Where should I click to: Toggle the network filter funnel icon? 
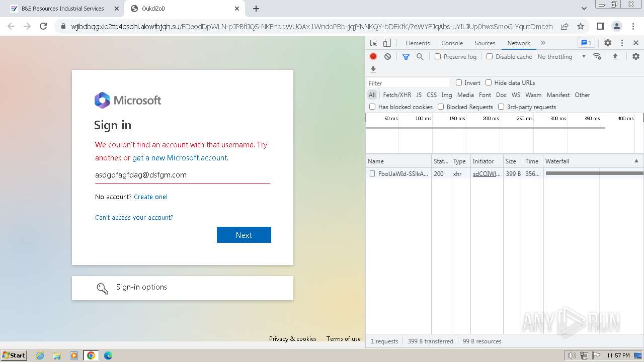pyautogui.click(x=406, y=57)
